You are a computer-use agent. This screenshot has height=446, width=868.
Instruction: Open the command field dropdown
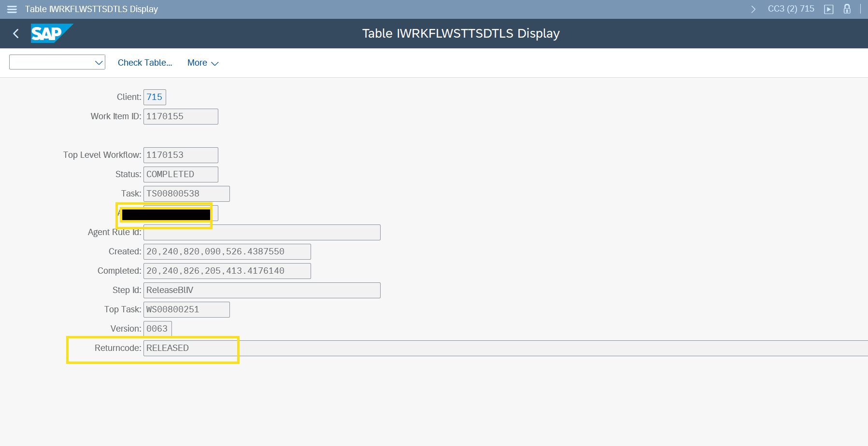coord(99,62)
